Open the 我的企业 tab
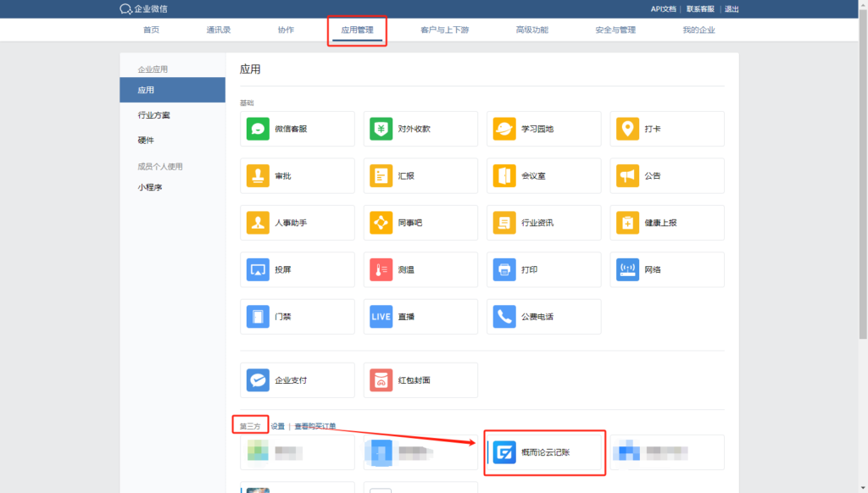868x493 pixels. pyautogui.click(x=698, y=30)
